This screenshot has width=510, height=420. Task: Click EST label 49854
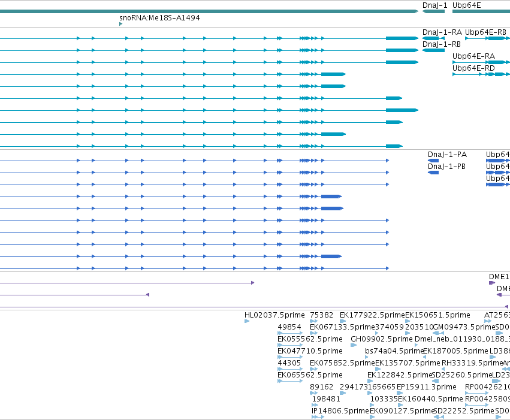pos(289,327)
